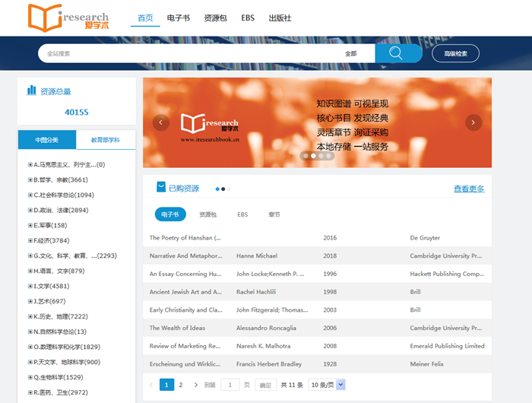The height and width of the screenshot is (403, 532).
Task: Click the magnifier search button
Action: 395,53
